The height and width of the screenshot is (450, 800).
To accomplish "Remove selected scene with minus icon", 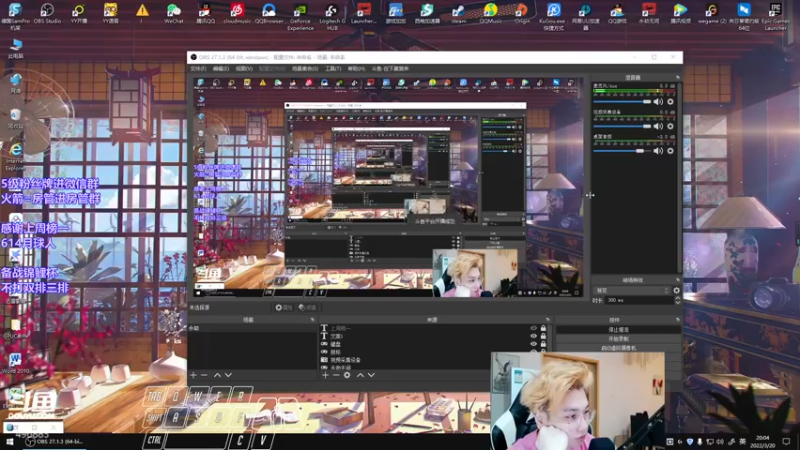I will (x=204, y=375).
